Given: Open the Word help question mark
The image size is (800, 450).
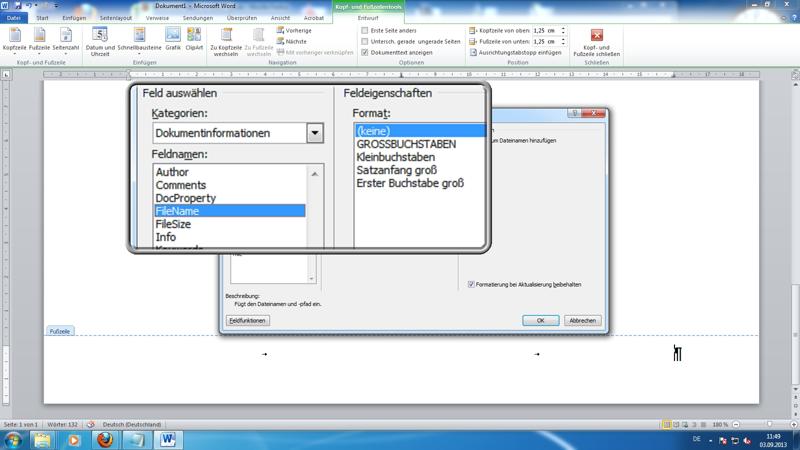Looking at the screenshot, I should coord(794,18).
